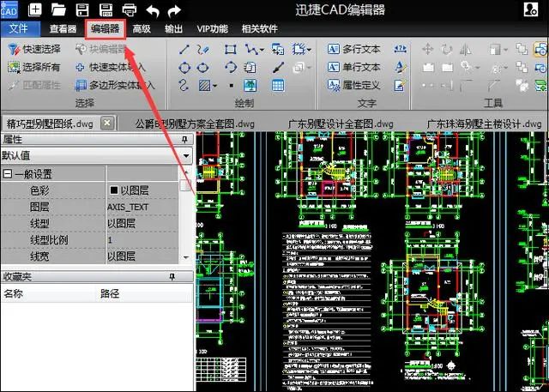Open the dashed boundary tool dropdown
This screenshot has width=549, height=392.
click(x=309, y=50)
